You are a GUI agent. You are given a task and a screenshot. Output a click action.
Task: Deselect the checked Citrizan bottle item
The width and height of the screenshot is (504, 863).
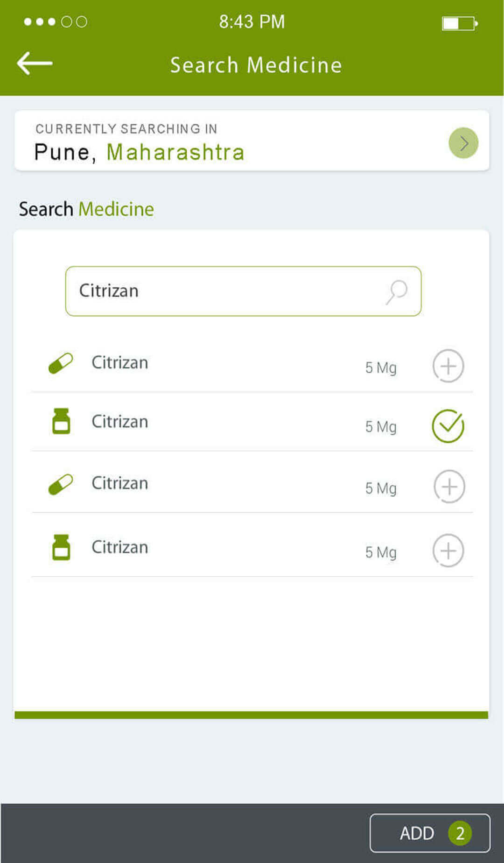tap(448, 426)
